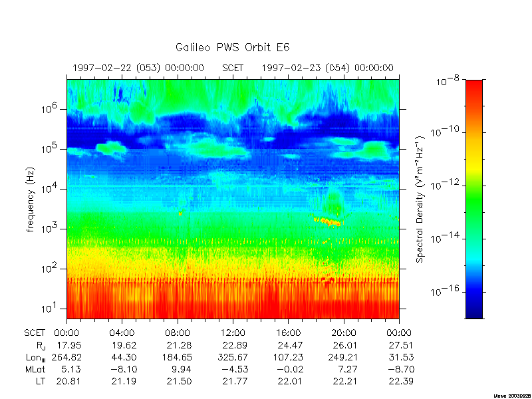
Task: Click the R_J value 21.28
Action: click(179, 345)
